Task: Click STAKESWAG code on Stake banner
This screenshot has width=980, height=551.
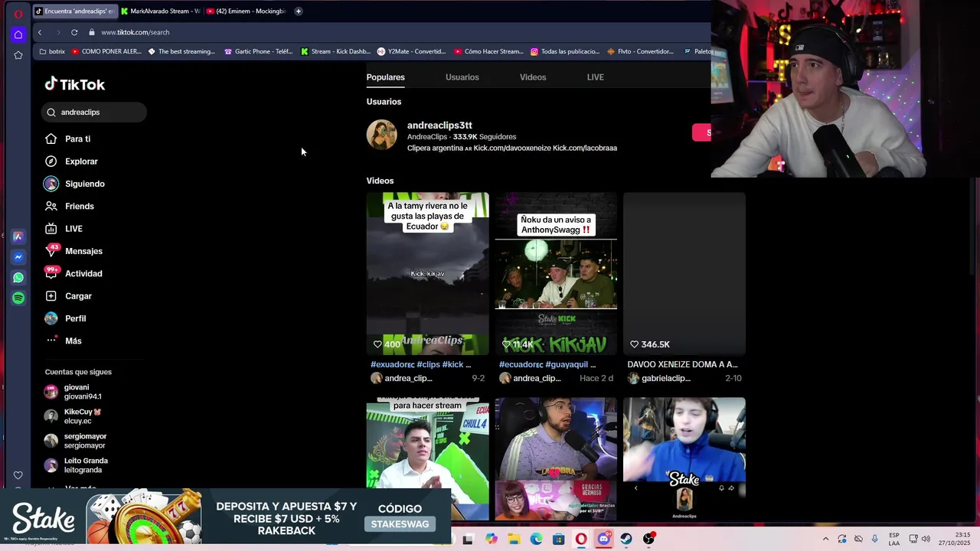Action: pyautogui.click(x=400, y=524)
